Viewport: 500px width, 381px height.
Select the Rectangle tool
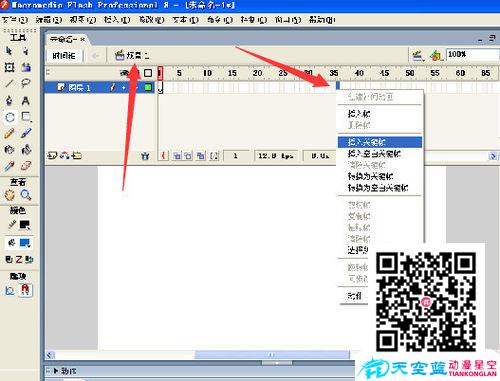coord(26,117)
